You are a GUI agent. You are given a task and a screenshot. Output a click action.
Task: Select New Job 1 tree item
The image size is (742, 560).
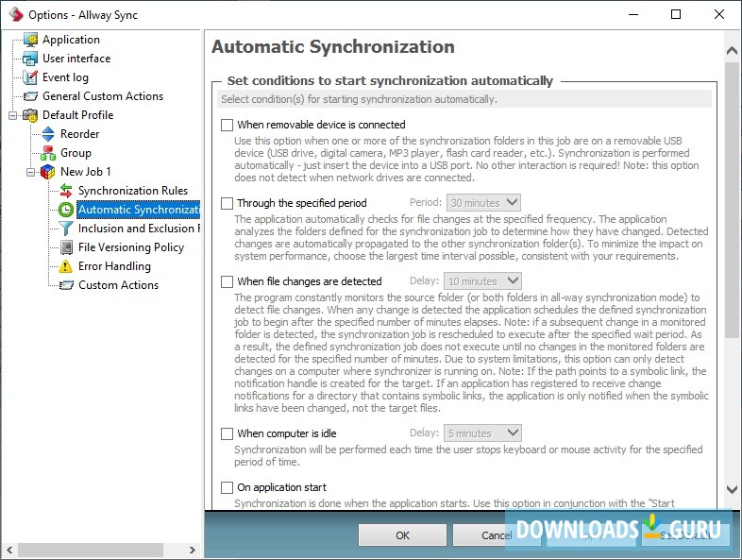tap(86, 172)
